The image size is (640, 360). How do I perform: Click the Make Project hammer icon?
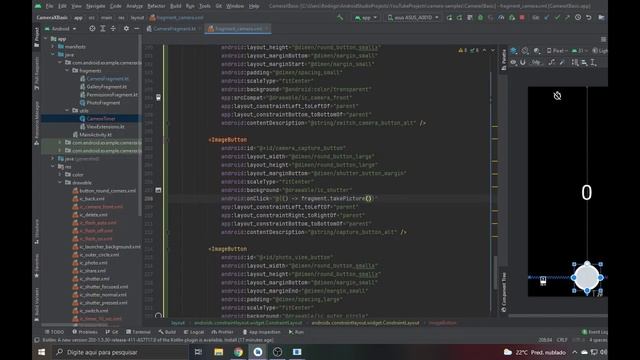(x=340, y=18)
